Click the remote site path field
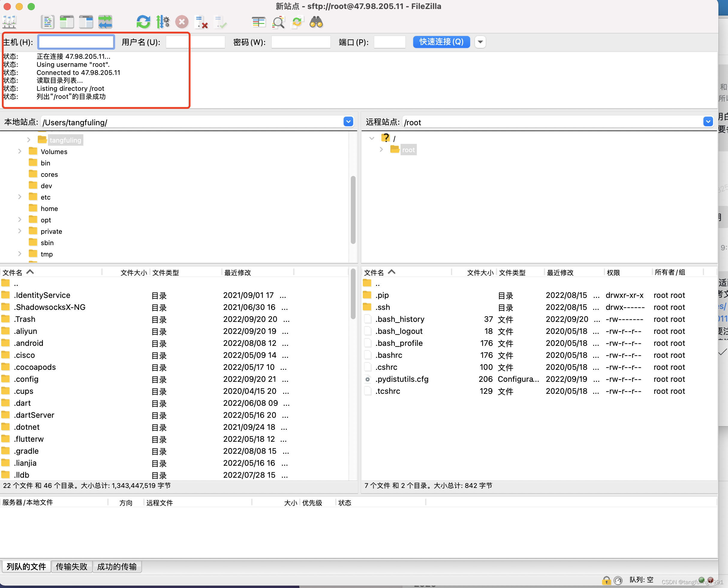The height and width of the screenshot is (588, 728). click(552, 122)
